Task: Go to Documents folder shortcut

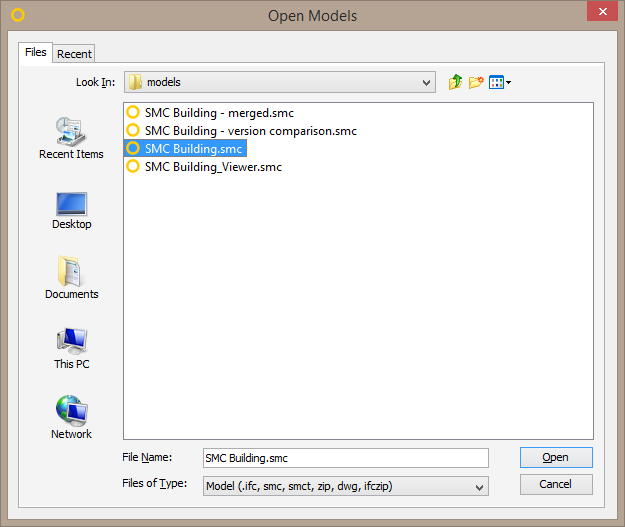Action: (71, 278)
